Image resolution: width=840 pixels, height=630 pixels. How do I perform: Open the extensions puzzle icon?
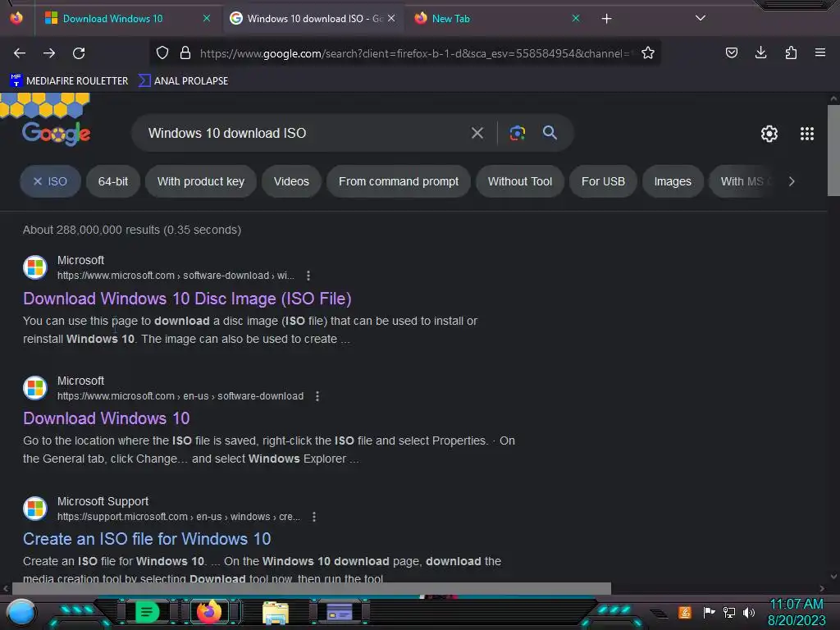click(791, 52)
